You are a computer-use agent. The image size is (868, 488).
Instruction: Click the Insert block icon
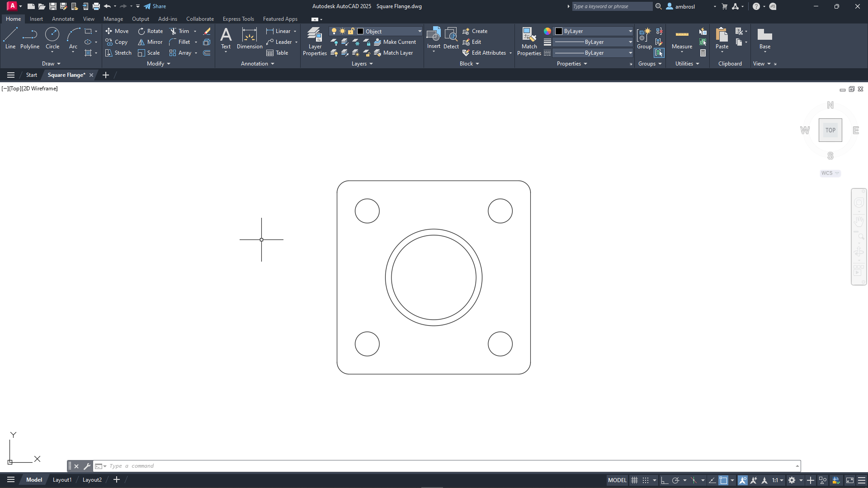click(x=433, y=36)
